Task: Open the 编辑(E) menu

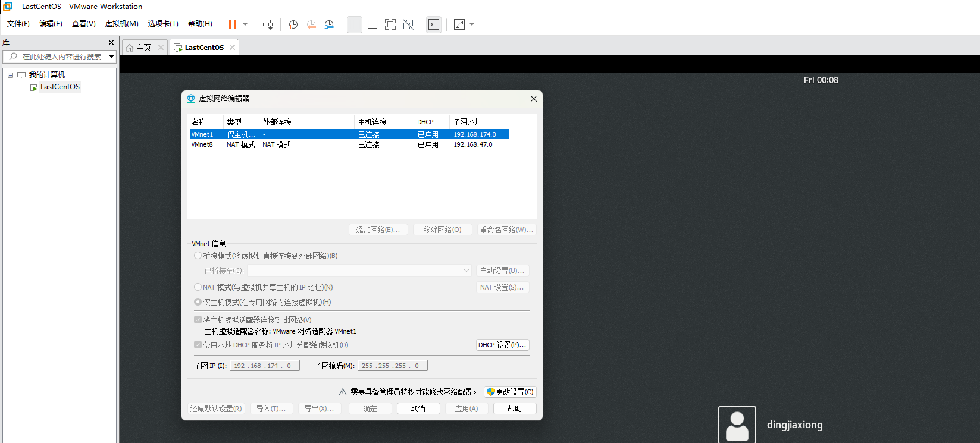Action: (51, 24)
